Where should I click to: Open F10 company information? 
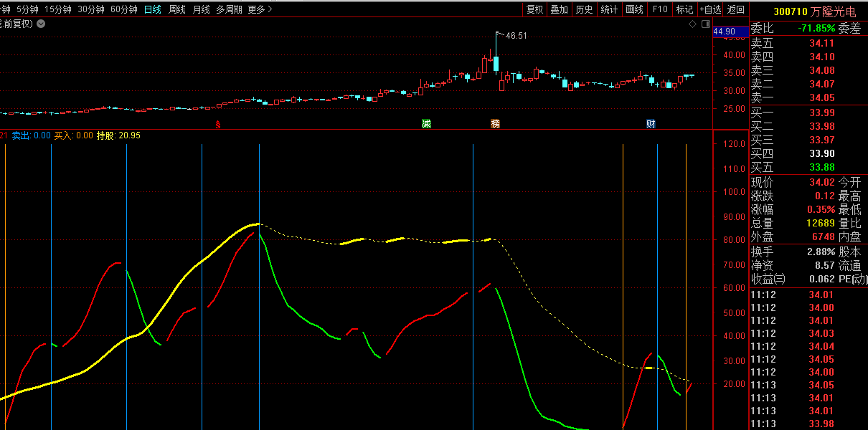[x=660, y=9]
